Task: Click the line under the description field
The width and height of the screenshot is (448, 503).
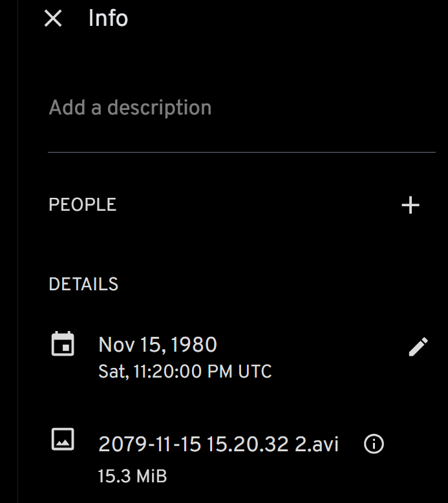Action: [241, 152]
